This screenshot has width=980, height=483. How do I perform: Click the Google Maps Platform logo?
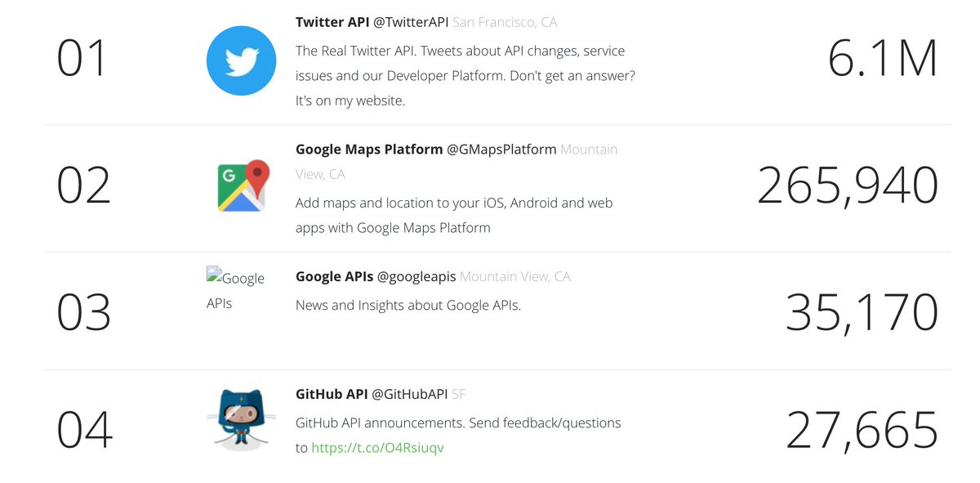[x=245, y=186]
